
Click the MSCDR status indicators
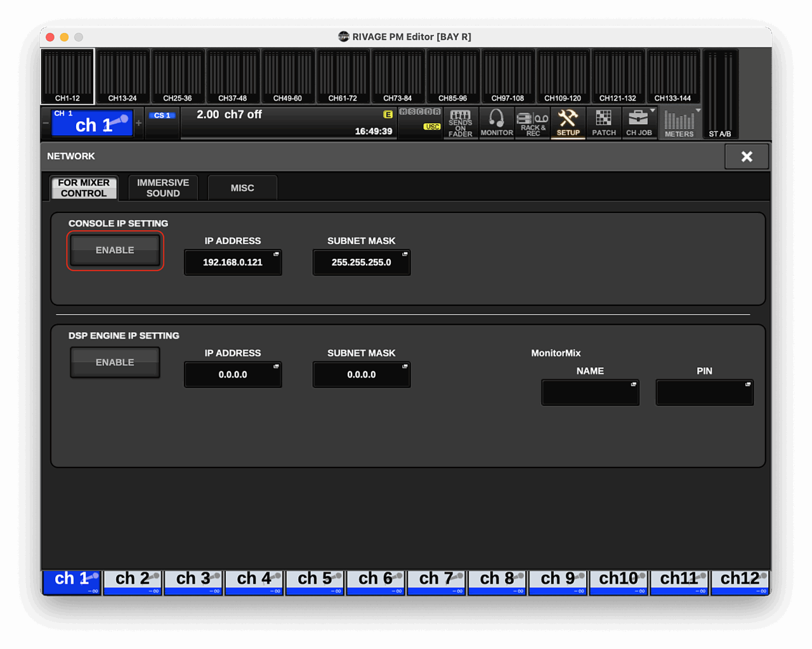click(x=419, y=112)
